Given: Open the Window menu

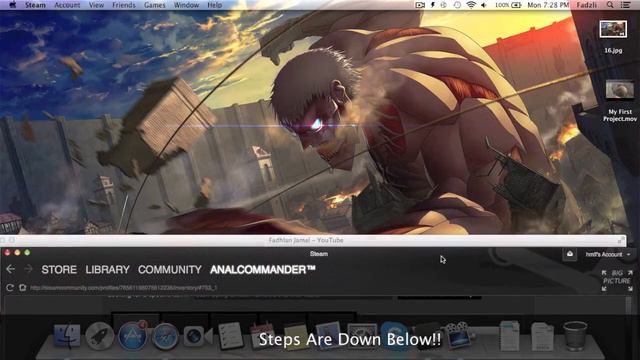Looking at the screenshot, I should click(186, 5).
